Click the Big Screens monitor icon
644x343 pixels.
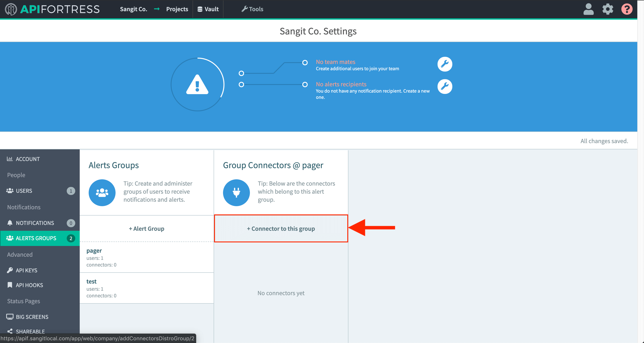tap(10, 317)
